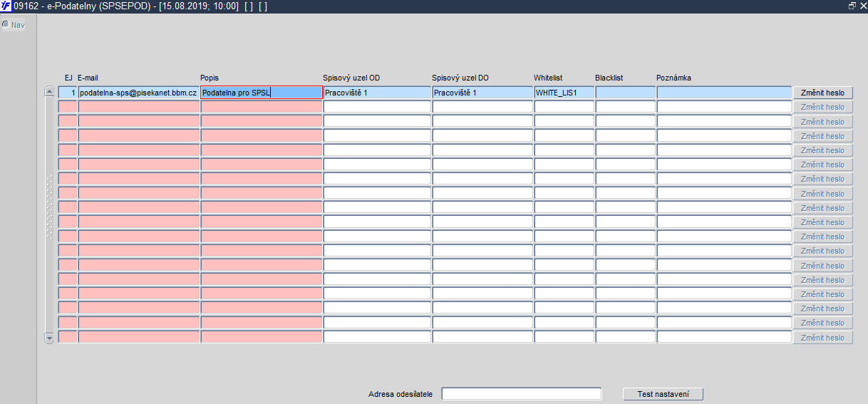Click the Poznámka column header
The image size is (868, 404).
(673, 78)
